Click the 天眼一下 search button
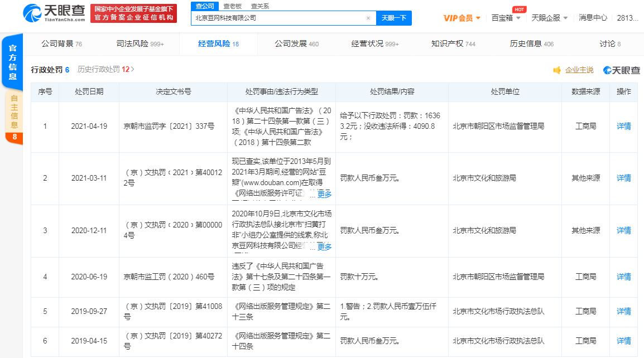 point(395,18)
